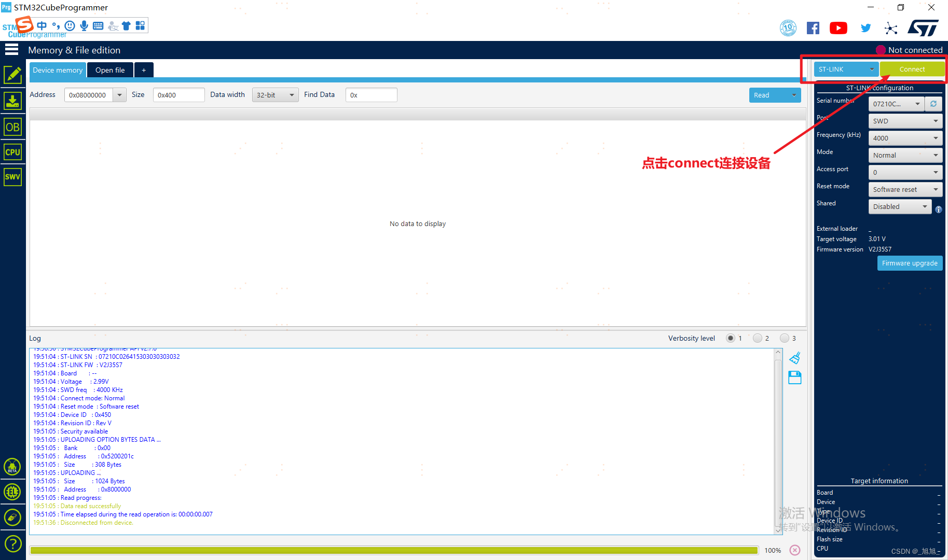Open the help question mark icon

point(12,544)
